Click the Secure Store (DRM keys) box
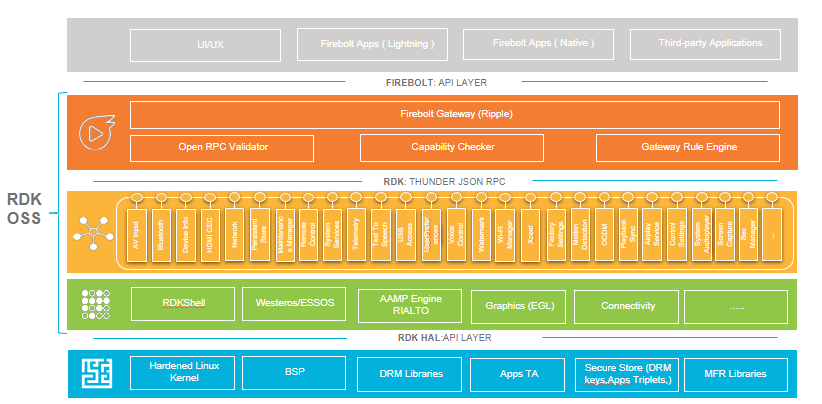This screenshot has width=822, height=404. 626,374
